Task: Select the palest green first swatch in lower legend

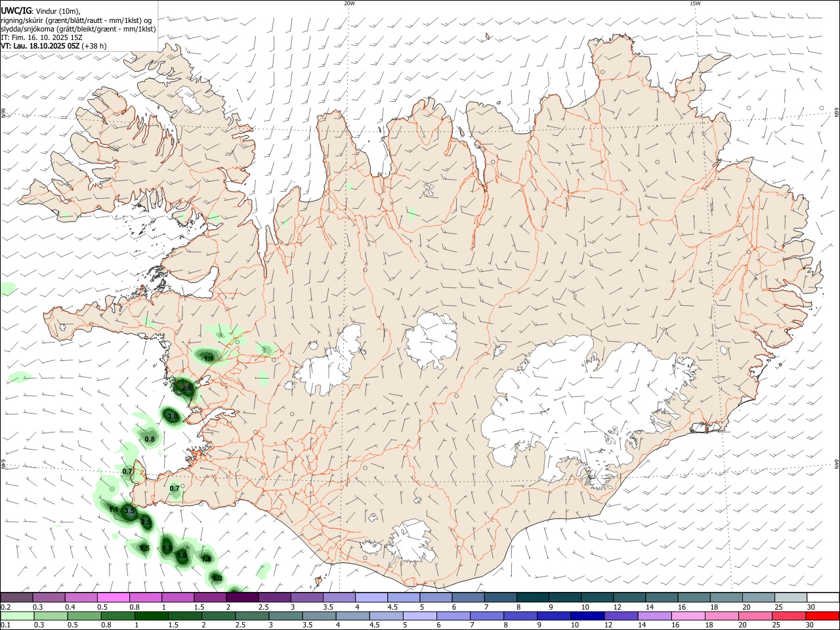Action: tap(17, 616)
